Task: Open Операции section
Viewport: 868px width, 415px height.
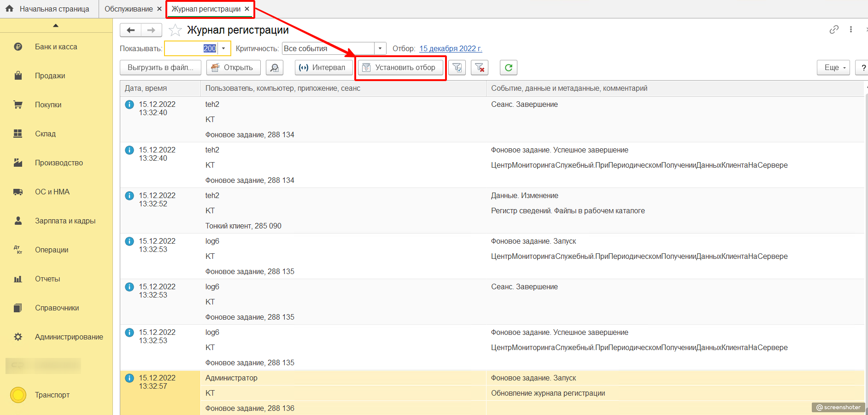Action: point(56,250)
